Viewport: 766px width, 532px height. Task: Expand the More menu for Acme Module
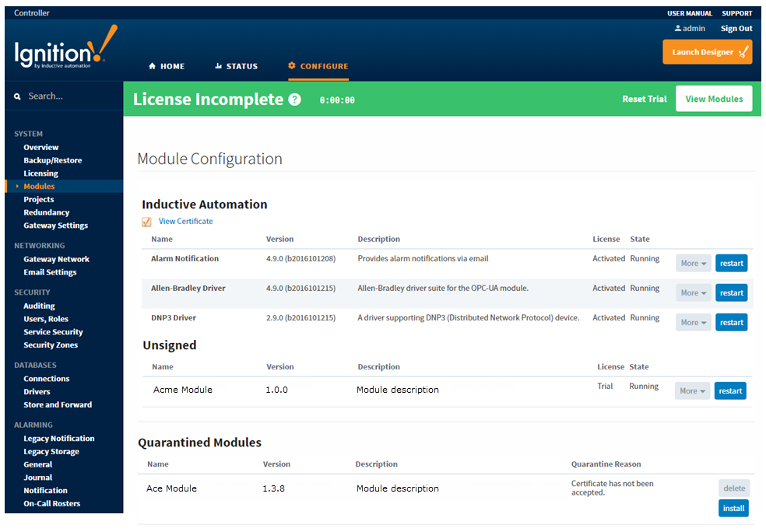(x=691, y=390)
